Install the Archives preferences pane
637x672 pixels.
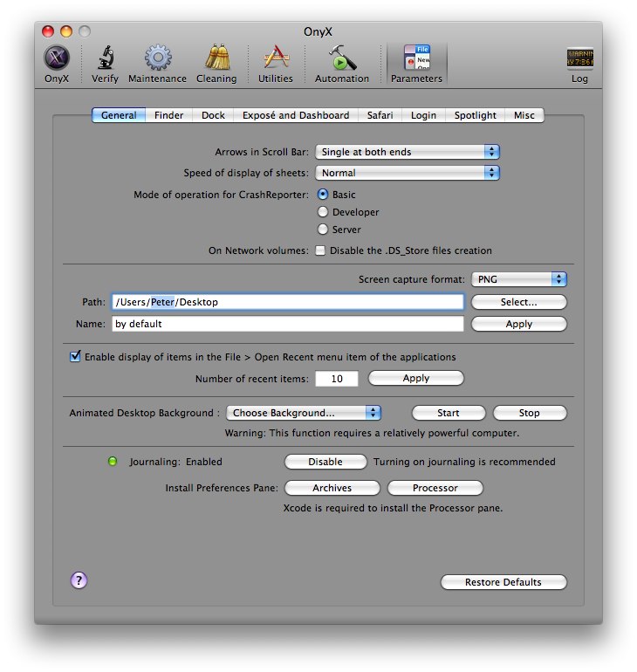pos(332,488)
